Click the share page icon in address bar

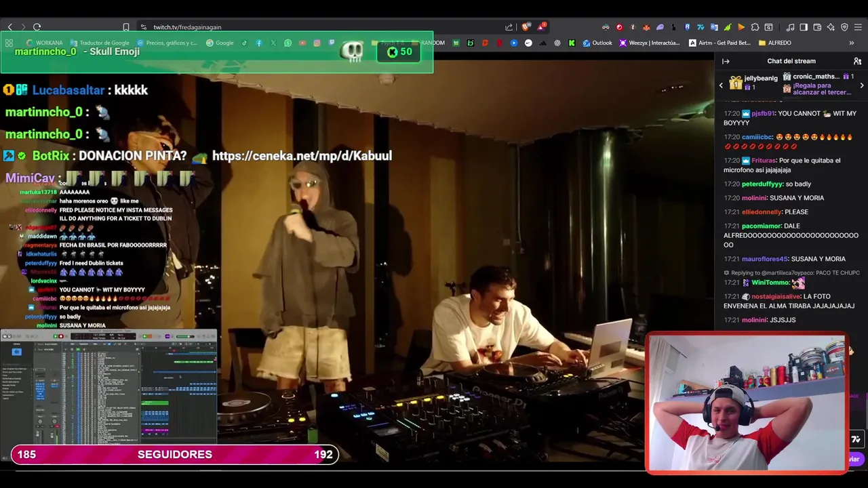coord(509,27)
